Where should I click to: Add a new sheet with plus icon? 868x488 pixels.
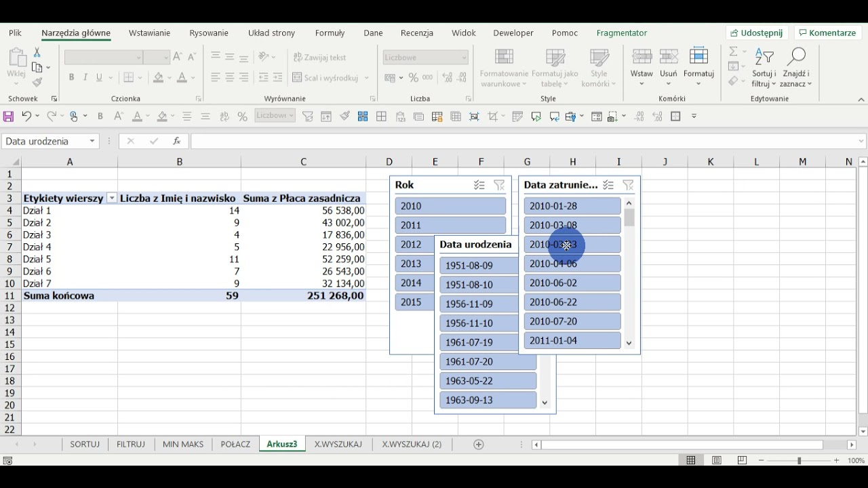tap(479, 445)
